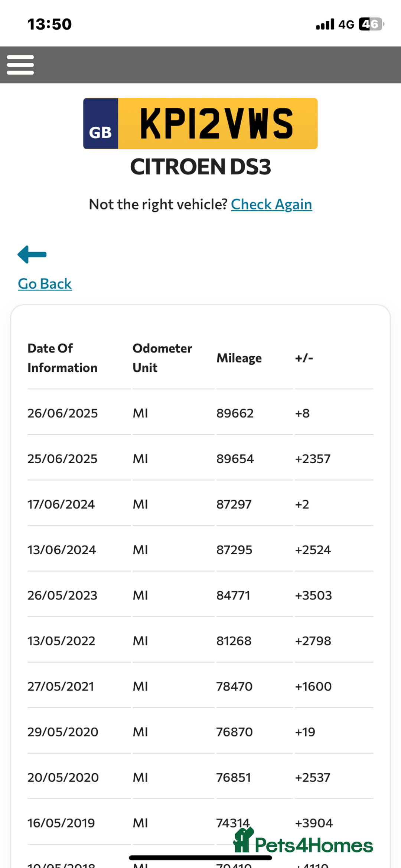Open the hamburger menu
This screenshot has width=401, height=868.
[x=20, y=65]
